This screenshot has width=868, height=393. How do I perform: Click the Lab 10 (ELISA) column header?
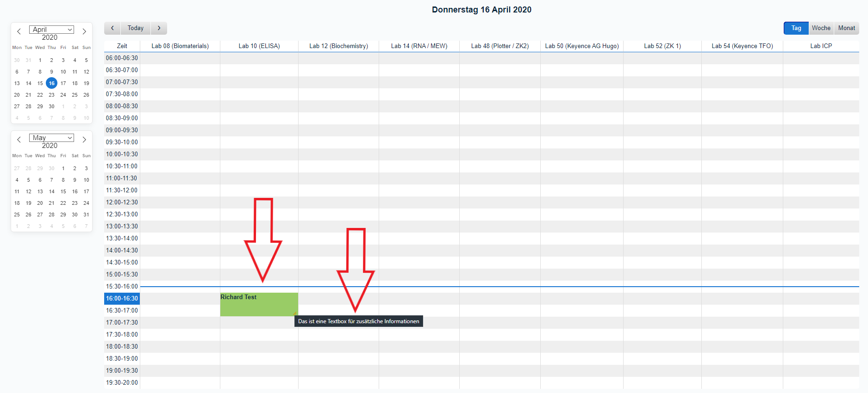(x=259, y=46)
